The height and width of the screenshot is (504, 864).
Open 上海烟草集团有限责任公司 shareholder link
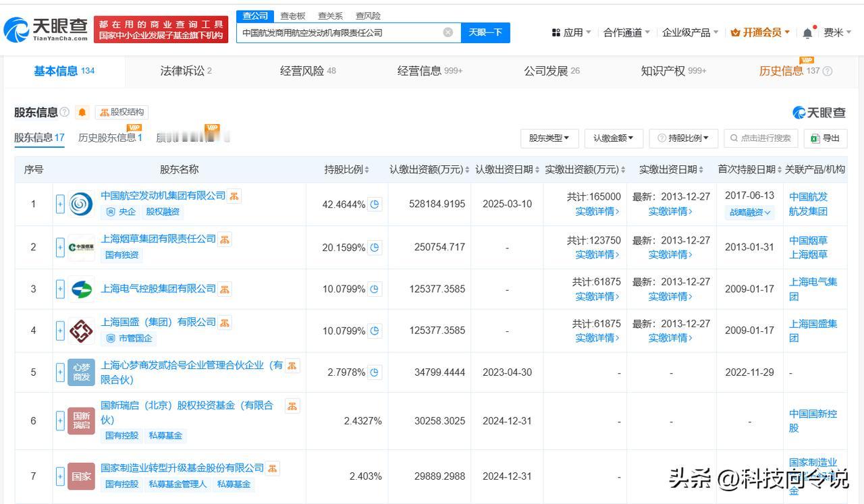158,239
